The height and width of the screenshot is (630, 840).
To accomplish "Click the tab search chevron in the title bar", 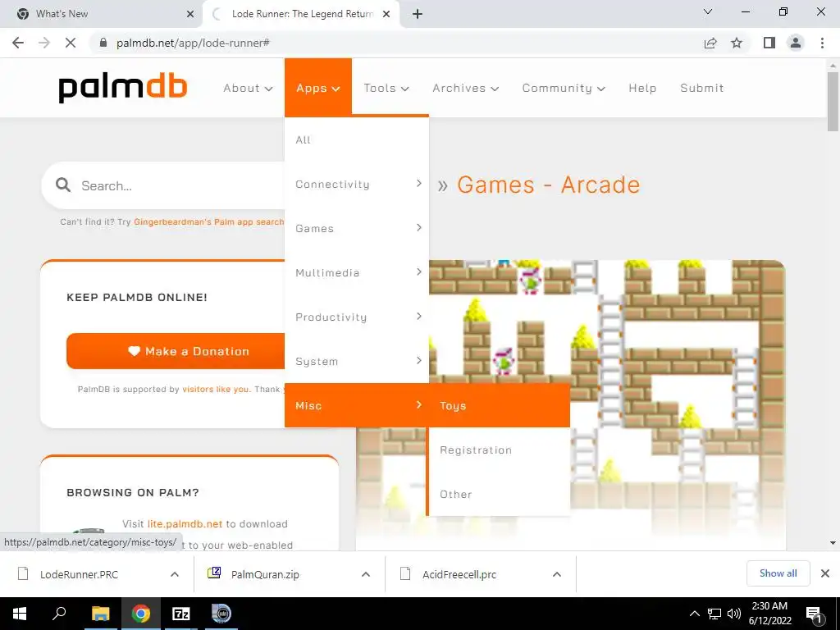I will click(x=708, y=11).
